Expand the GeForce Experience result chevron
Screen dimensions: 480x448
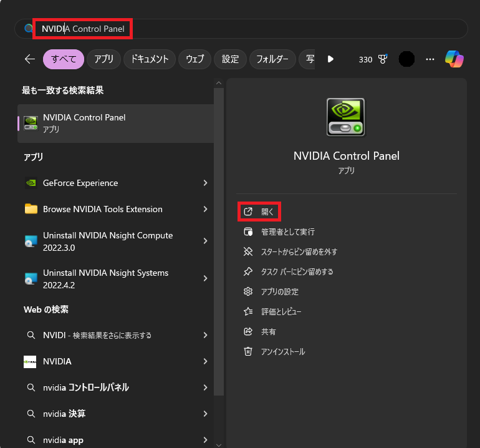click(x=205, y=183)
